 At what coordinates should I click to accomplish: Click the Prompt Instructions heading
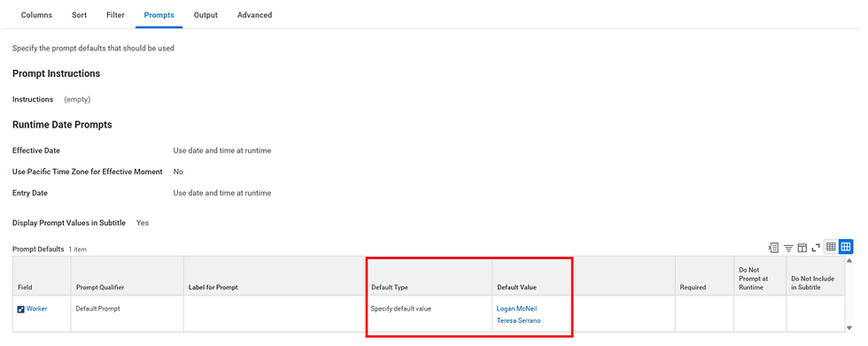[x=57, y=73]
